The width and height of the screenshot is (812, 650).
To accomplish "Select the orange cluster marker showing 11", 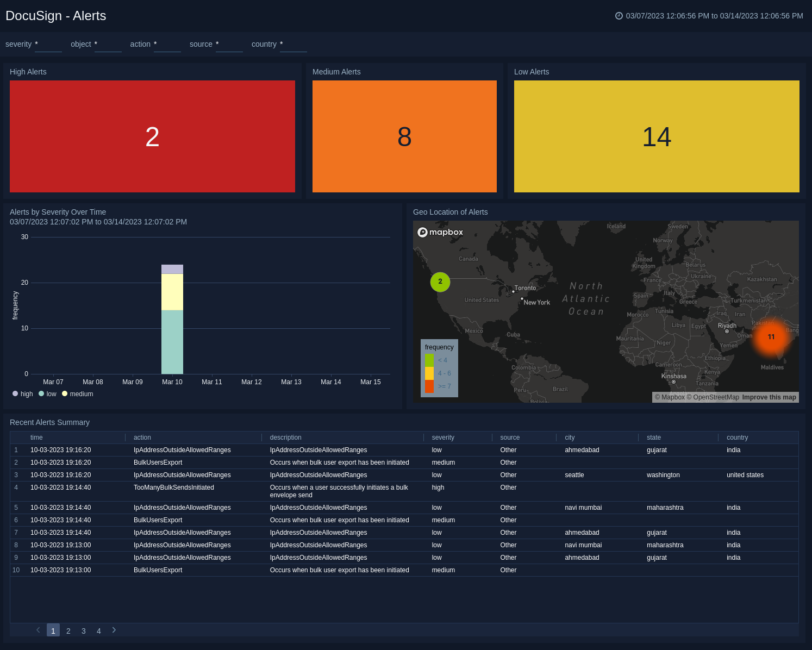I will point(771,337).
